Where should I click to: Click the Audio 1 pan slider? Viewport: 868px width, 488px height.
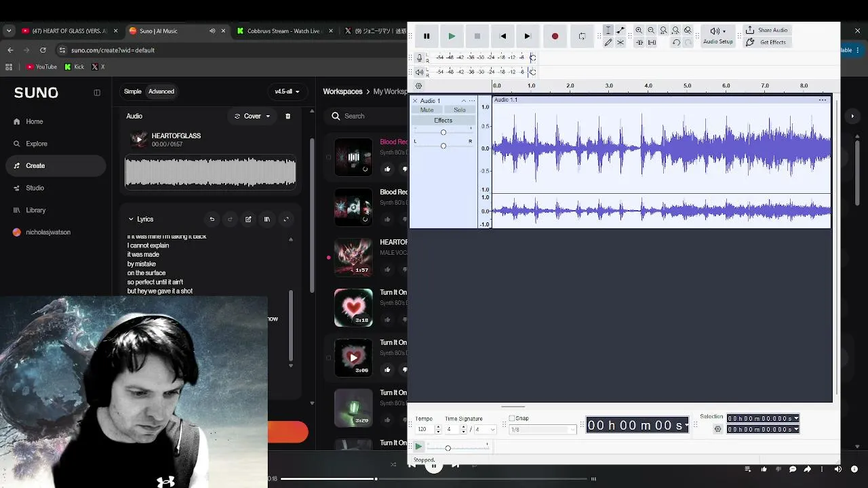coord(443,146)
